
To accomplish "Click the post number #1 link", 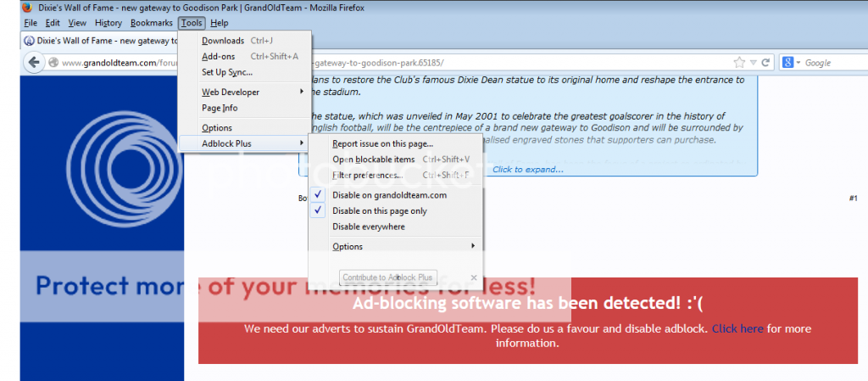I will 853,199.
